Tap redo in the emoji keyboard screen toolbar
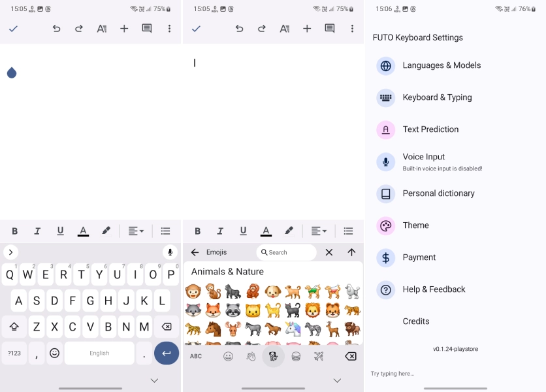Screen dimensions: 546x392 [262, 29]
